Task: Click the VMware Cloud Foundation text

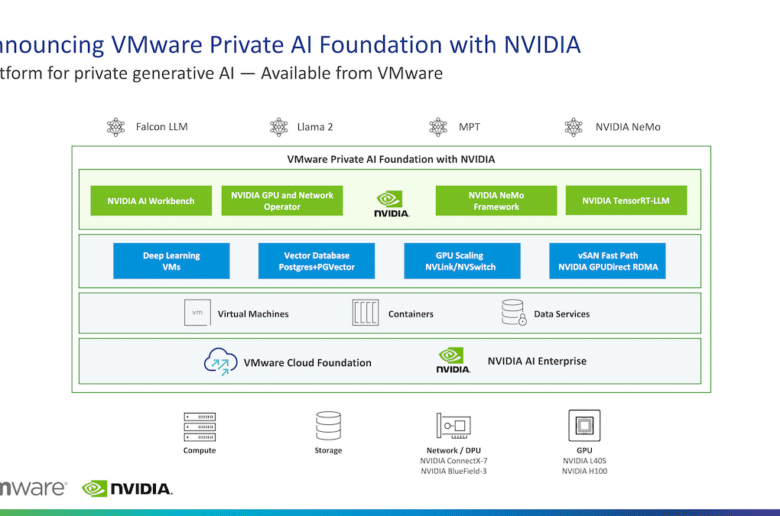Action: pos(307,363)
